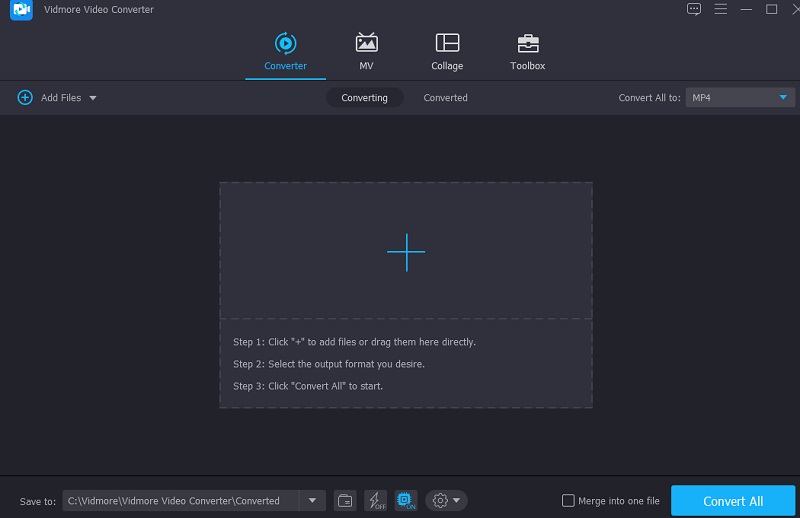800x518 pixels.
Task: Open the output folder icon
Action: [345, 501]
